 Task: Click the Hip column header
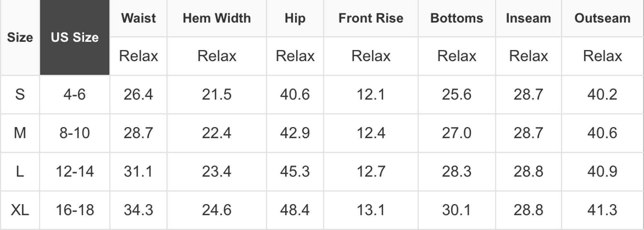click(295, 18)
